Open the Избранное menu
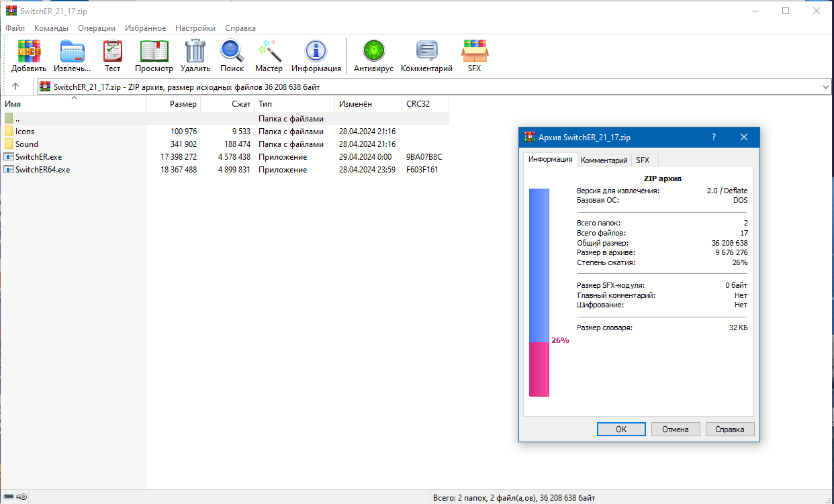Screen dimensions: 834x504 click(x=145, y=28)
